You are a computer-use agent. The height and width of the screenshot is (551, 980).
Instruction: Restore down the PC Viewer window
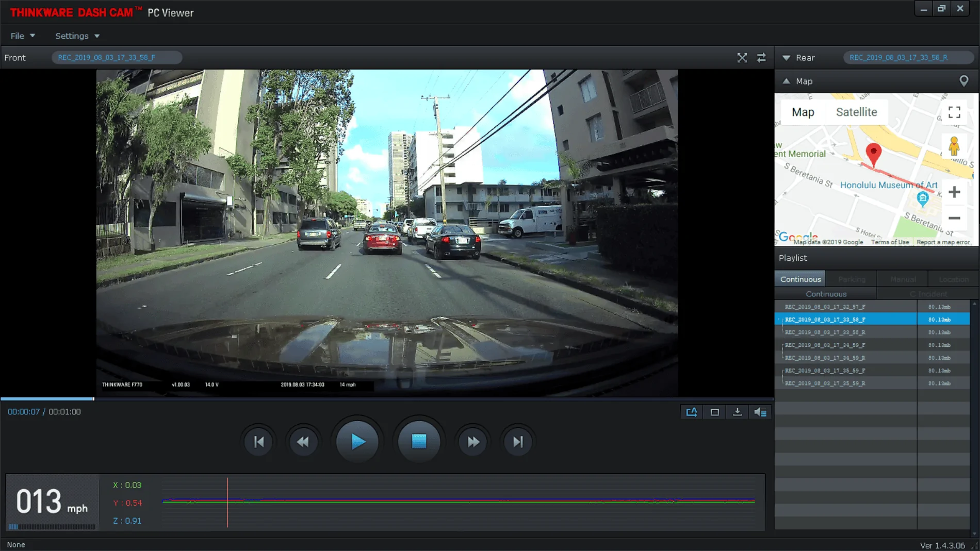click(x=942, y=9)
